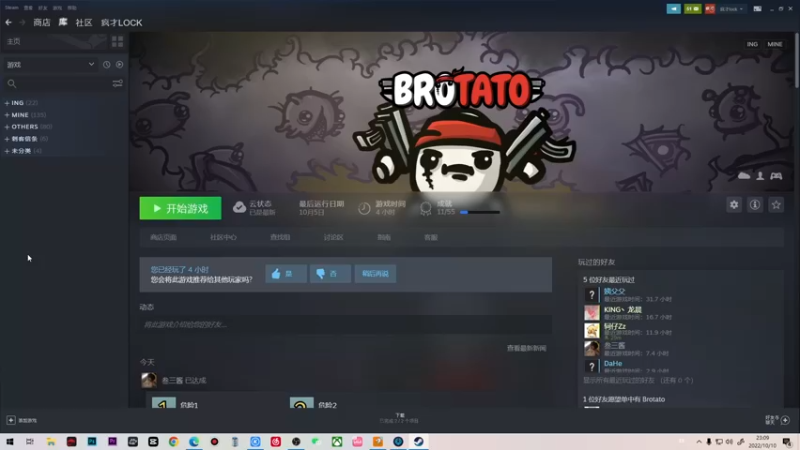Open Xbox app from the taskbar
The height and width of the screenshot is (450, 800).
[x=337, y=441]
